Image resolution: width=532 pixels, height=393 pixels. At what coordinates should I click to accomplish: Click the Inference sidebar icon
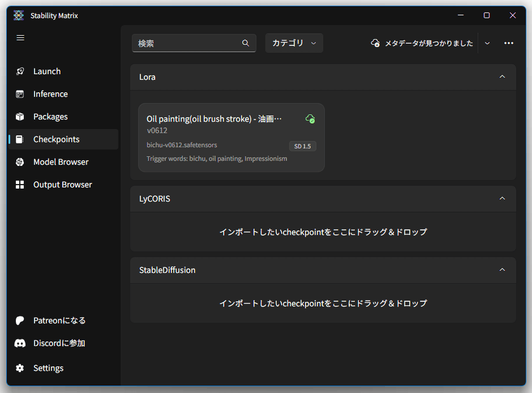pyautogui.click(x=20, y=94)
